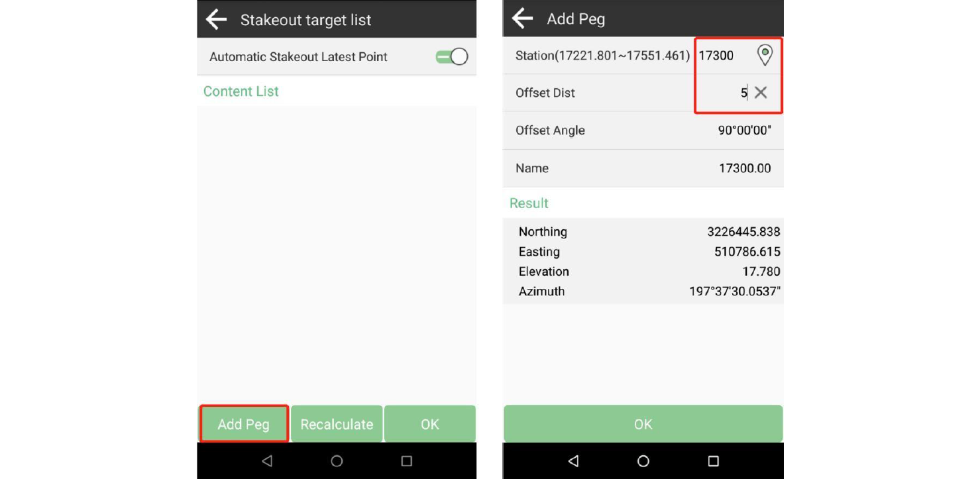Edit the Station value 17300

point(719,56)
